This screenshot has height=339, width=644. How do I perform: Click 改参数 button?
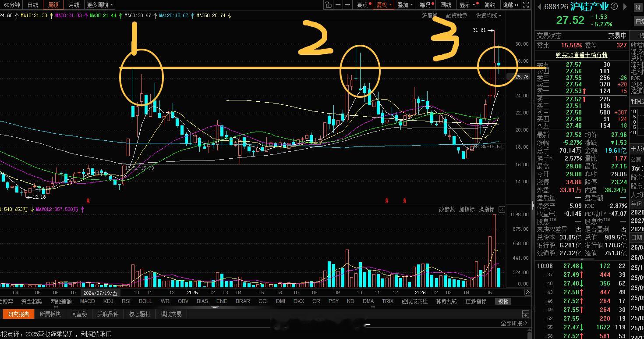pos(447,210)
